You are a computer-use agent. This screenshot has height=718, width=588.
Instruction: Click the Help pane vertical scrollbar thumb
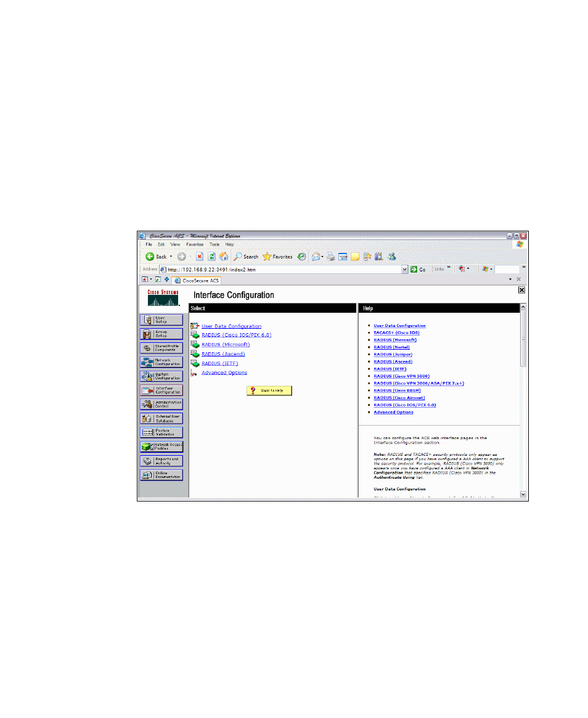[523, 339]
